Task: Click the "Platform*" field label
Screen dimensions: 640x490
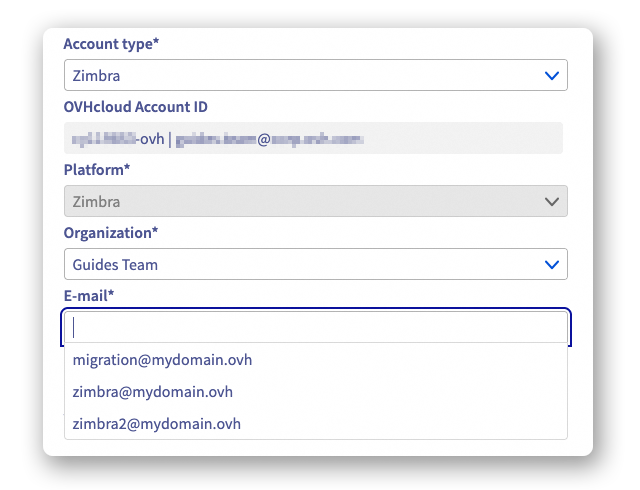Action: pos(97,170)
